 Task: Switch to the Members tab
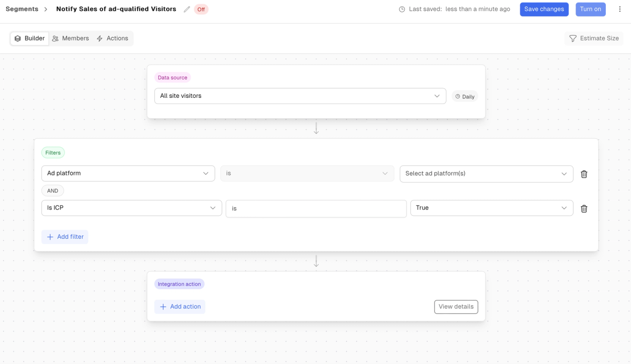tap(71, 38)
